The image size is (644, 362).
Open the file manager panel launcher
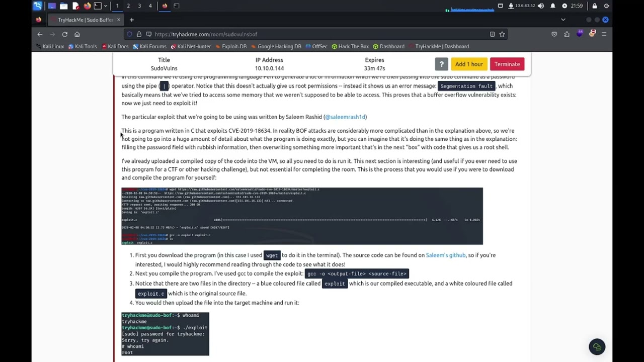click(x=63, y=6)
